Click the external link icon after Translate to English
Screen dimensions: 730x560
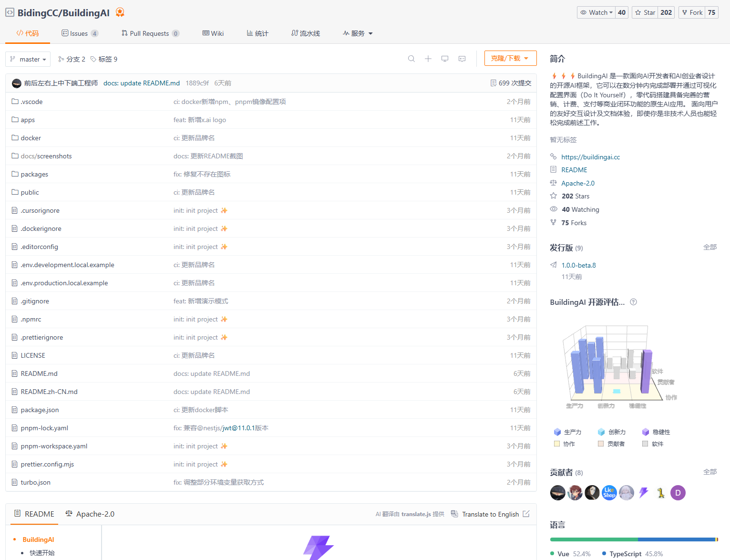[526, 514]
